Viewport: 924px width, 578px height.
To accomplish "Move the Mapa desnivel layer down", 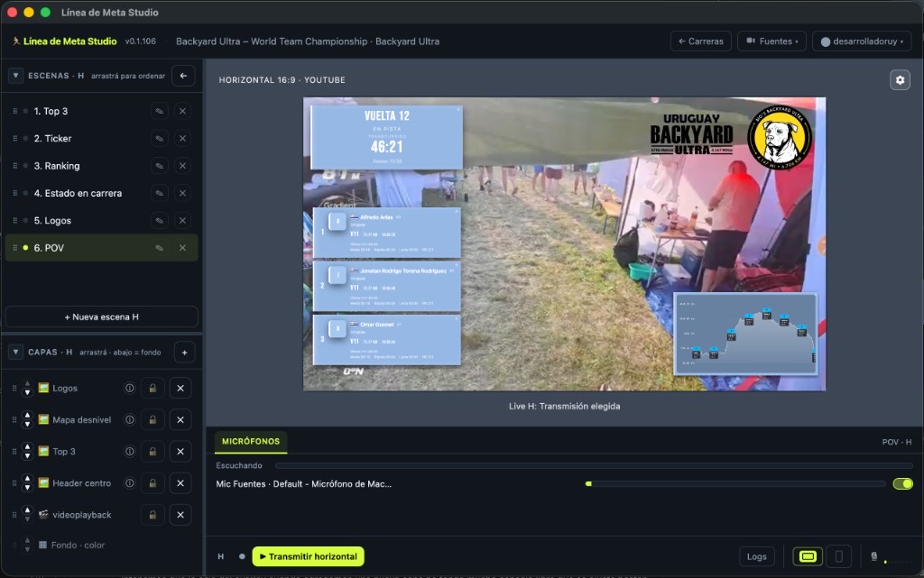I will (x=27, y=425).
